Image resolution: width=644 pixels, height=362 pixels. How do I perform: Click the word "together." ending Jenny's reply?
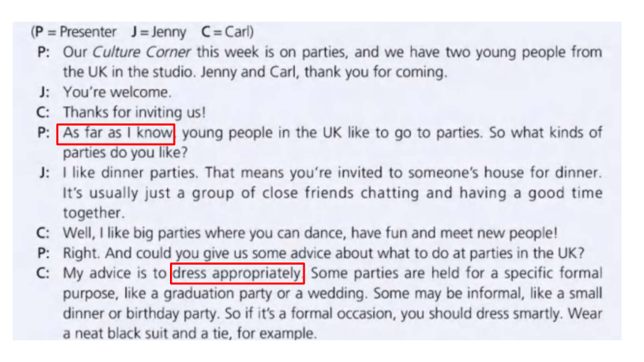[x=94, y=213]
